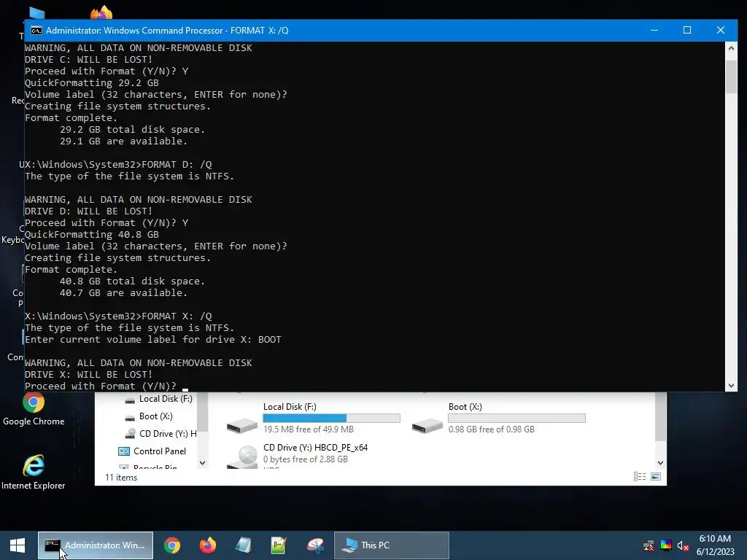
Task: Click '19.5 MB free of 49.9 MB' text
Action: (x=309, y=429)
